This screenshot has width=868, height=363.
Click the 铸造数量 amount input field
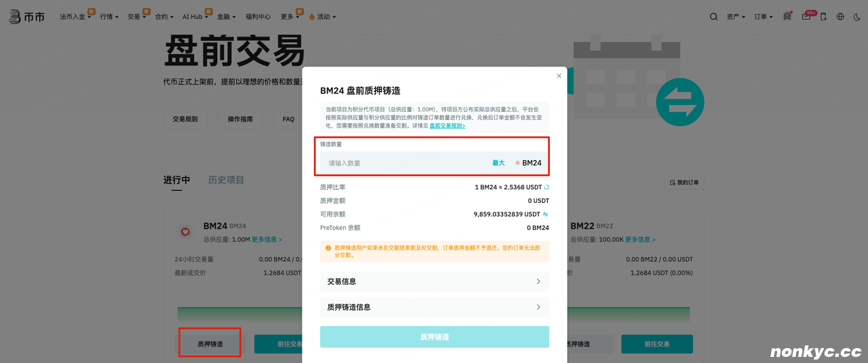[x=407, y=163]
